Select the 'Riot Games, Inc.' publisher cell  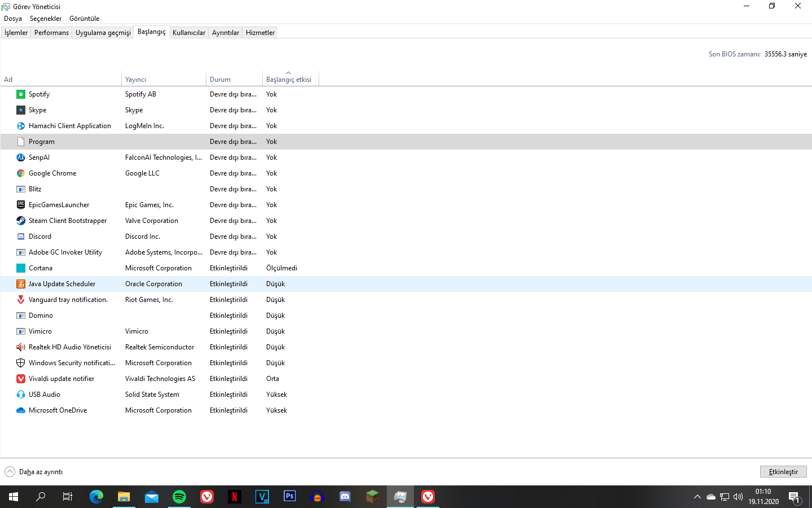pyautogui.click(x=149, y=300)
